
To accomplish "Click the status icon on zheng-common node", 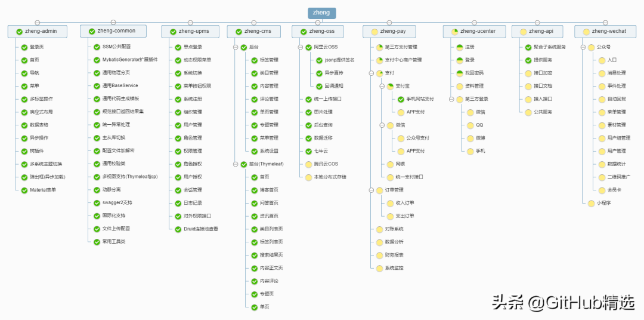I will click(x=92, y=31).
